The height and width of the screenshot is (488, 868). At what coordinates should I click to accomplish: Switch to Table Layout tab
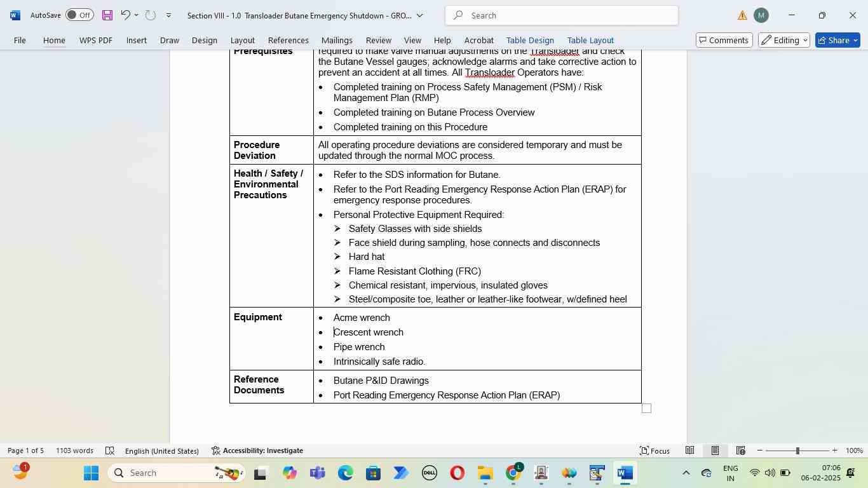coord(590,40)
